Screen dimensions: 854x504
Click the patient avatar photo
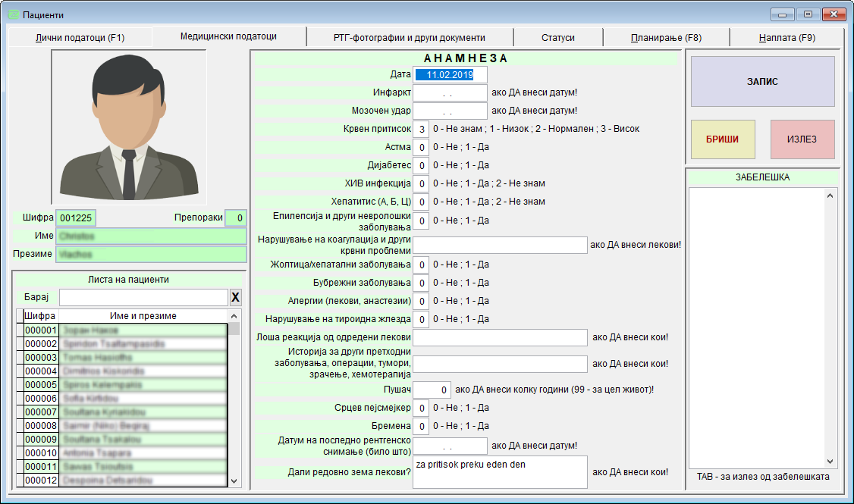pos(129,127)
